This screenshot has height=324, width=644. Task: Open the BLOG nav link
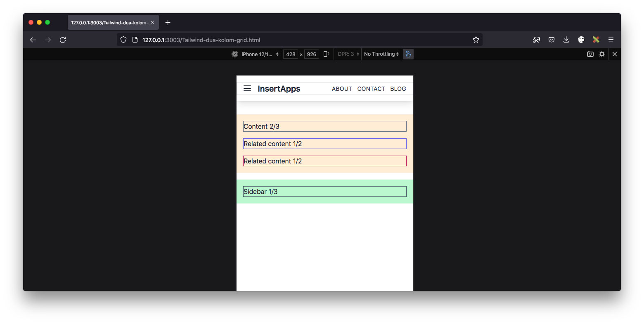[398, 89]
